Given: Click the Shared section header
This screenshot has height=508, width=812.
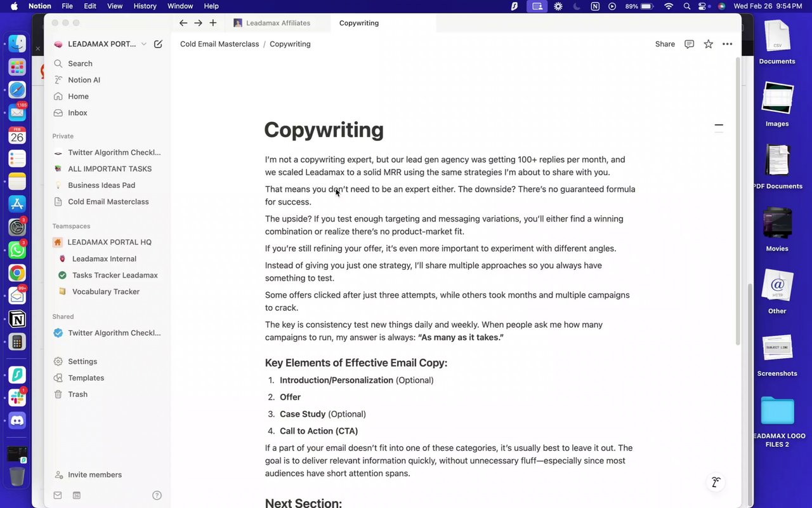Looking at the screenshot, I should 63,316.
